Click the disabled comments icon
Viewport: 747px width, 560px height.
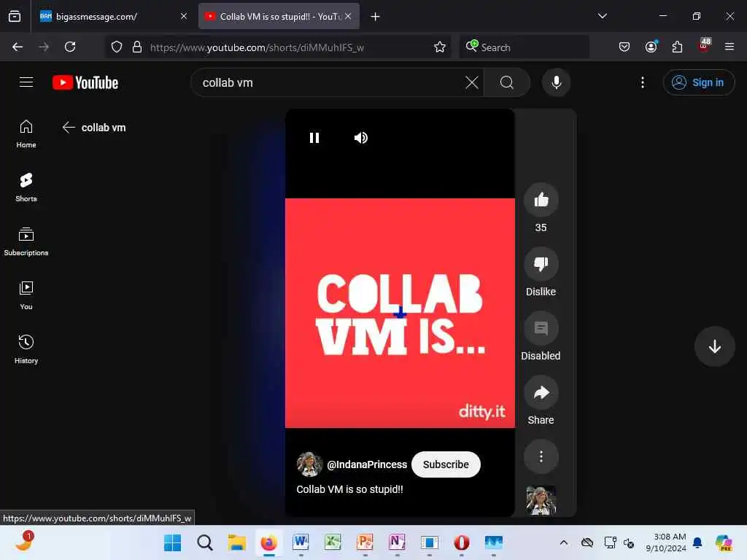[x=541, y=329]
